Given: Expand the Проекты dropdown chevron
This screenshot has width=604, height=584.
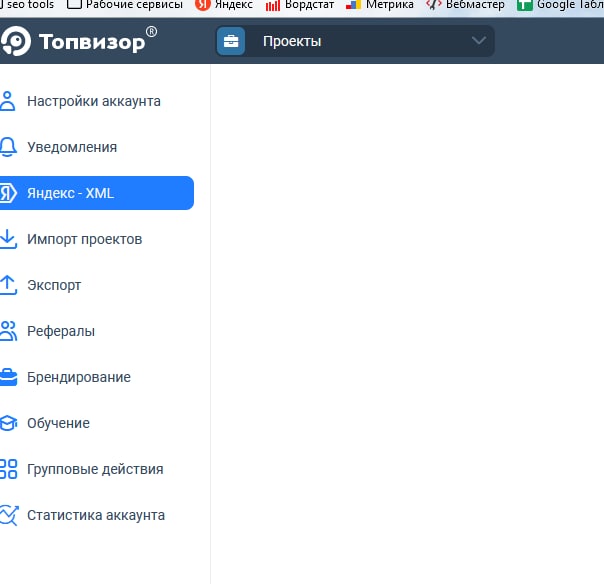Looking at the screenshot, I should (479, 40).
